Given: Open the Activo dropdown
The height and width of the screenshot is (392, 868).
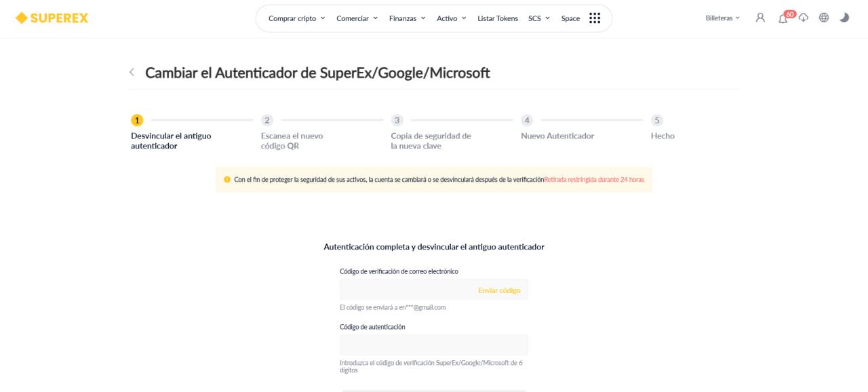Looking at the screenshot, I should click(449, 18).
